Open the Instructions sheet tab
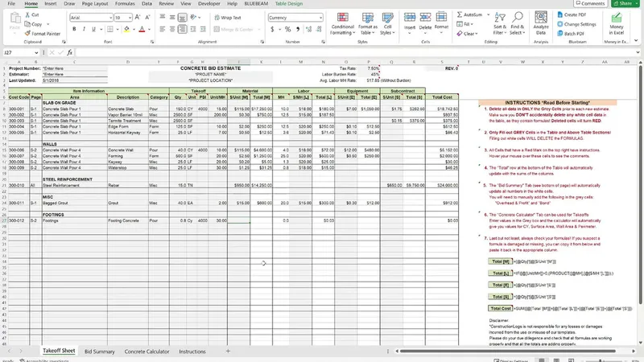Viewport: 644px width, 362px height. [192, 352]
